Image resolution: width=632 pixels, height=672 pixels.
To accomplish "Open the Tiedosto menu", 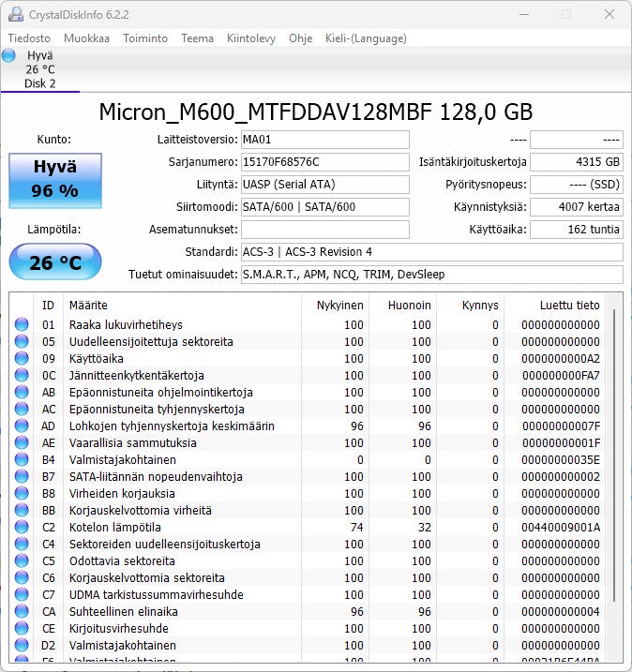I will 29,38.
